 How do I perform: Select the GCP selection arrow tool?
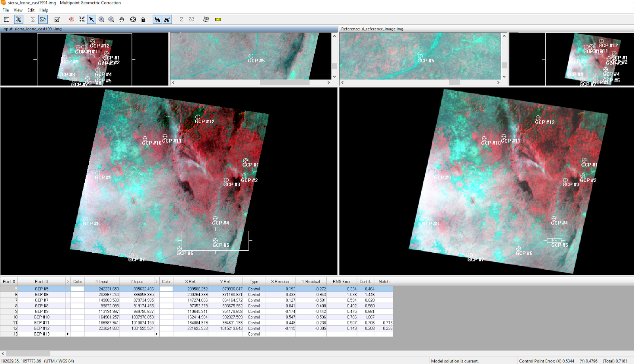coord(92,19)
